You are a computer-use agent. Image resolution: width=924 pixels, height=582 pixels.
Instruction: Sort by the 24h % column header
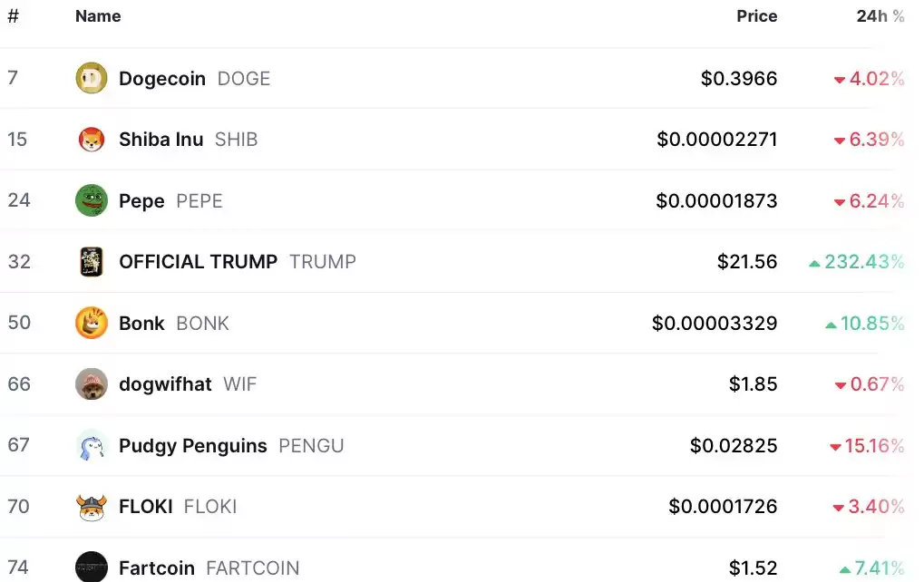click(880, 16)
